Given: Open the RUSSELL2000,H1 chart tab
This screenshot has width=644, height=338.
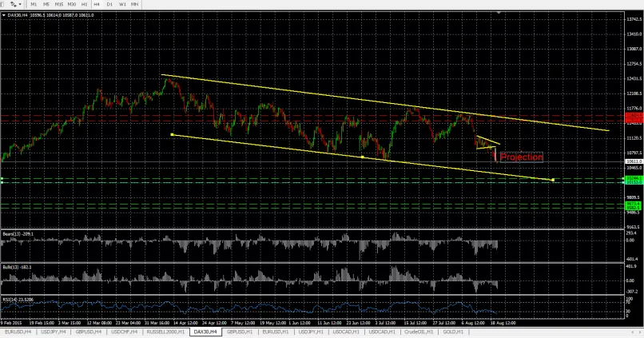Looking at the screenshot, I should click(x=165, y=332).
